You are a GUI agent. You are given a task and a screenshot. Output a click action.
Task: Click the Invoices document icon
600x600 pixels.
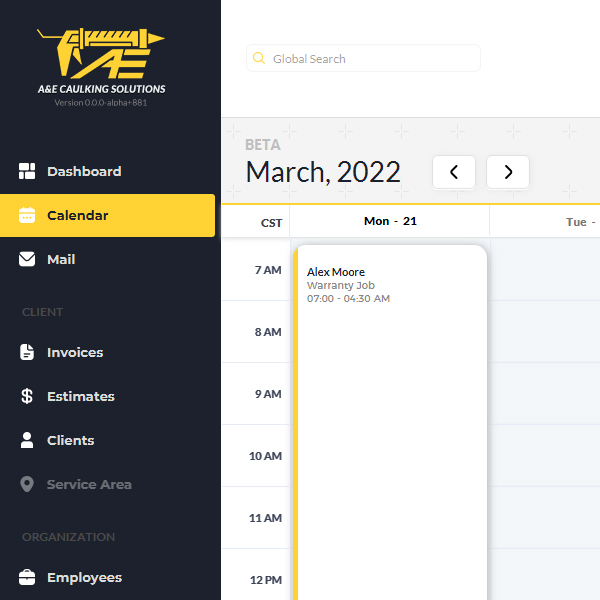[27, 352]
